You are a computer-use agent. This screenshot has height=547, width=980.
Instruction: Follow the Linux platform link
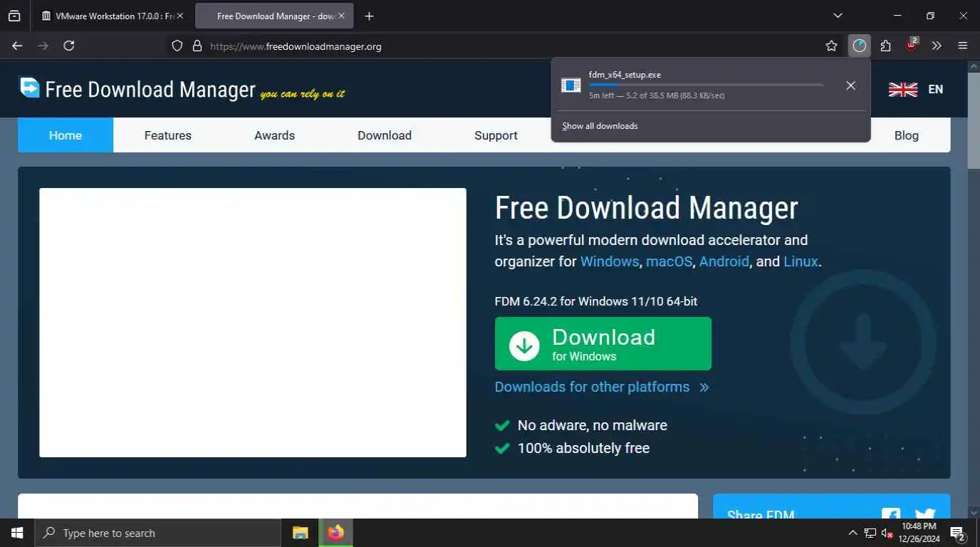click(x=801, y=261)
